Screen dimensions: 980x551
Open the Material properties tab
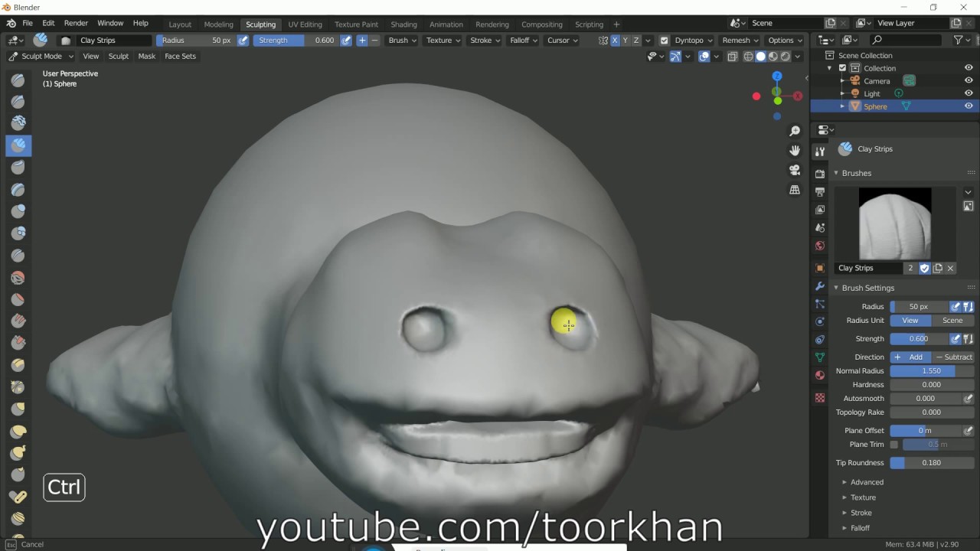pos(820,375)
